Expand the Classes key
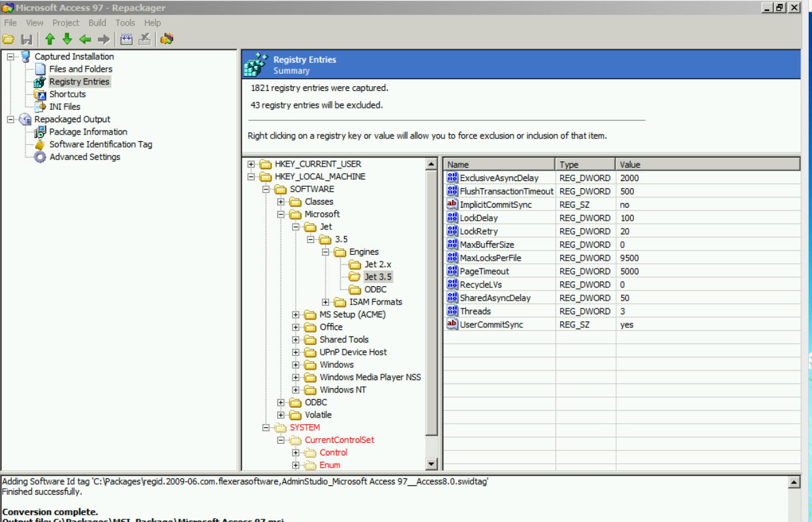 coord(281,202)
